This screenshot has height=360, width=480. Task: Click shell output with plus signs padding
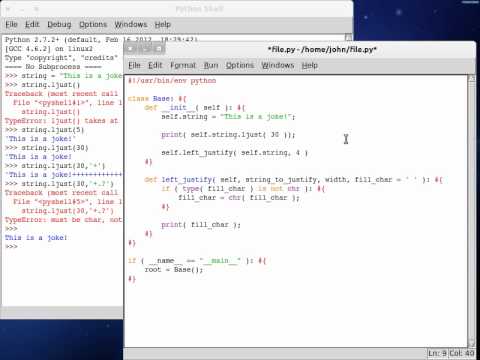pyautogui.click(x=64, y=175)
